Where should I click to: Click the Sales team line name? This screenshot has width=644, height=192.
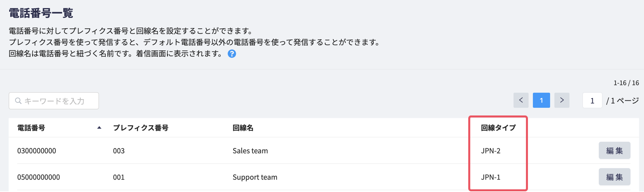coord(250,151)
